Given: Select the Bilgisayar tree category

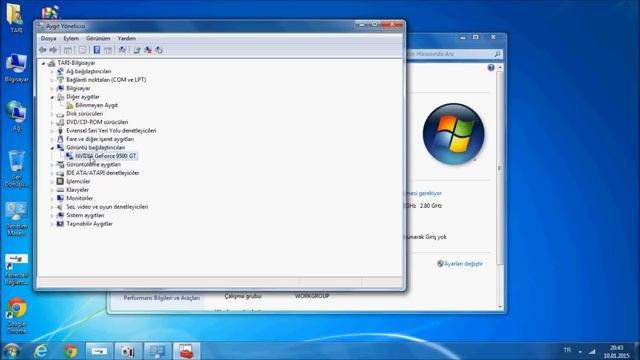Looking at the screenshot, I should (x=78, y=89).
